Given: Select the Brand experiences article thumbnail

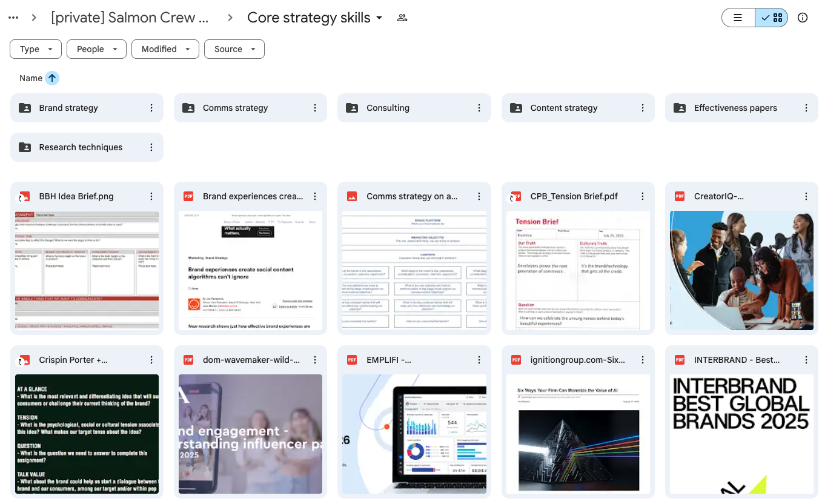Looking at the screenshot, I should [250, 270].
